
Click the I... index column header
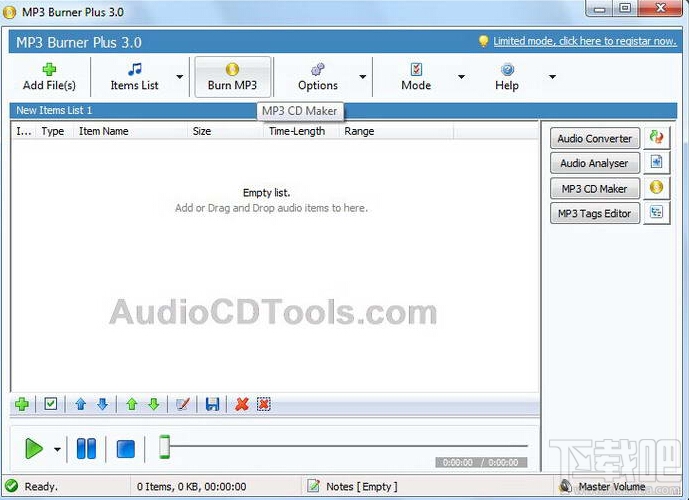click(24, 131)
